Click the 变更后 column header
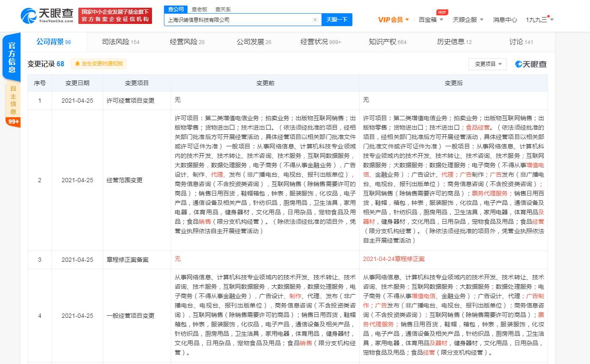 tap(453, 83)
